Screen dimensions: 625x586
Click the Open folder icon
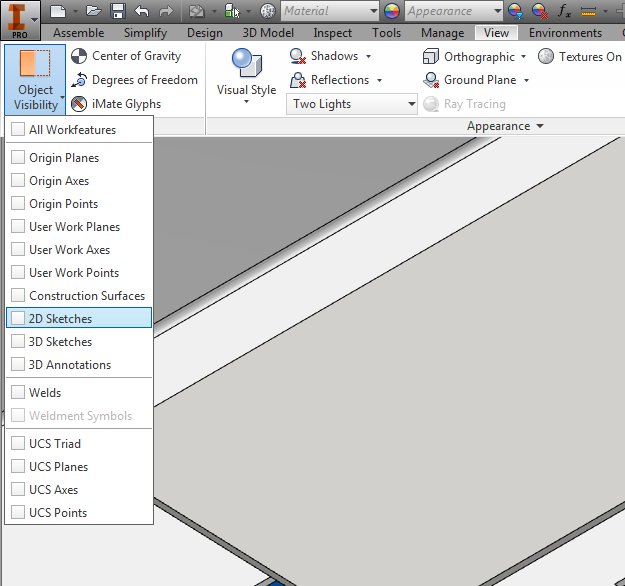pyautogui.click(x=93, y=11)
